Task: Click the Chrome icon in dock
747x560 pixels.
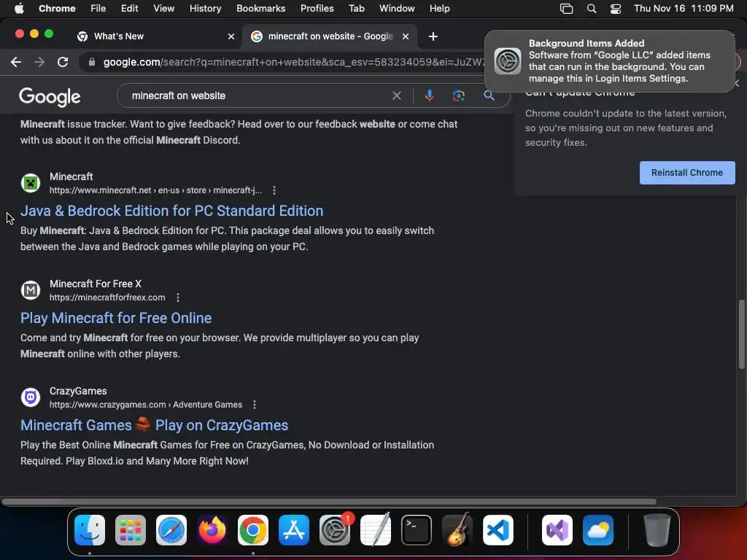Action: pyautogui.click(x=253, y=530)
